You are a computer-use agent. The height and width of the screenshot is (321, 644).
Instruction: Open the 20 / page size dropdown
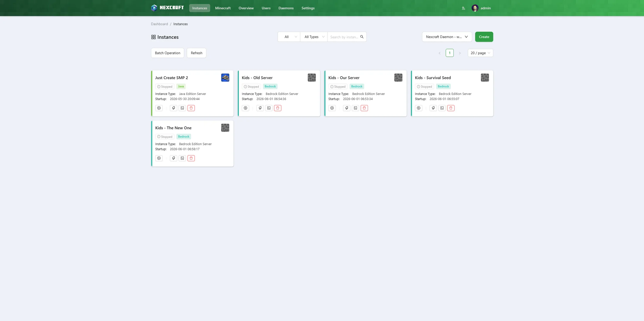tap(480, 53)
